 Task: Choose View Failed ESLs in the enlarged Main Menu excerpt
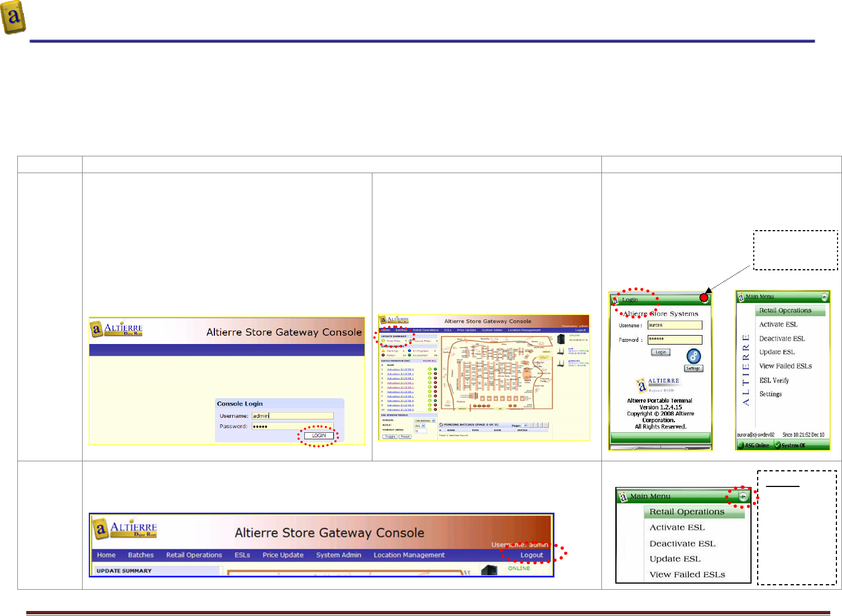[x=687, y=575]
